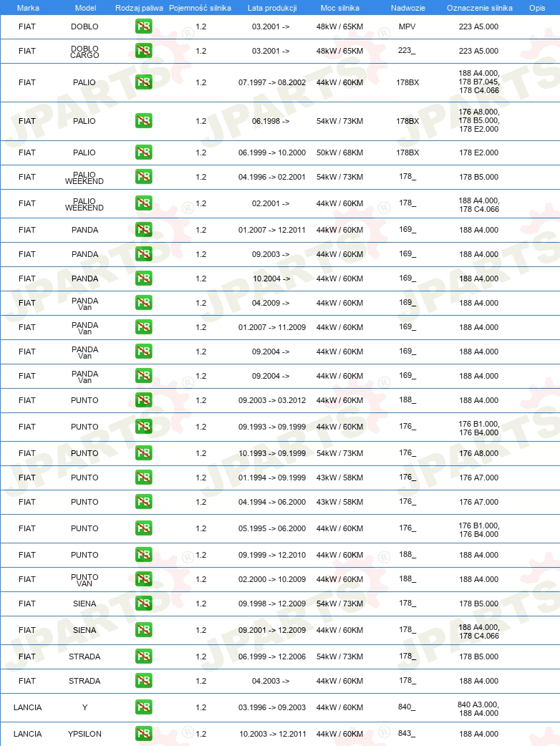Click fuel icon for PUNTO 05.1995 -> 06.2000
Image resolution: width=560 pixels, height=746 pixels.
coord(144,528)
